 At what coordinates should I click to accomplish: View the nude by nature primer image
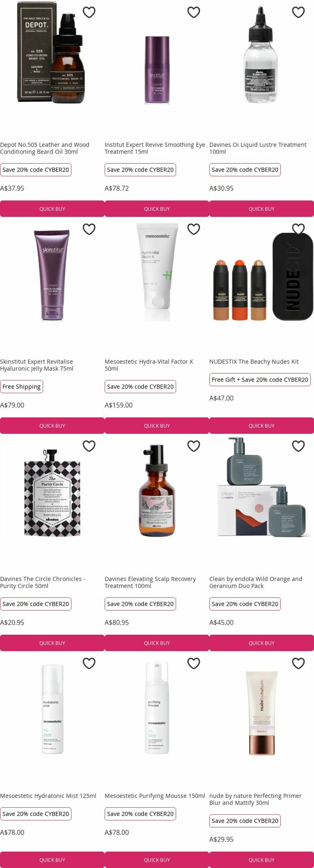point(261,714)
